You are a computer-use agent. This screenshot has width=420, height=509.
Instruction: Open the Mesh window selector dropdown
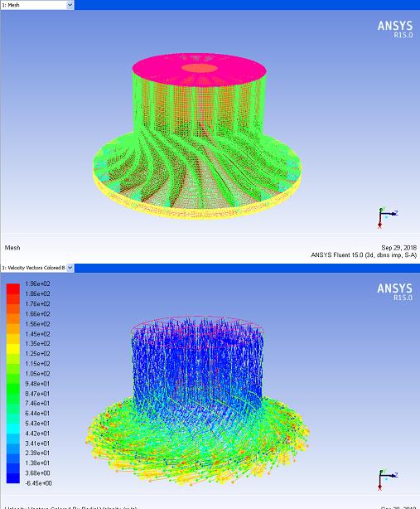[x=70, y=5]
